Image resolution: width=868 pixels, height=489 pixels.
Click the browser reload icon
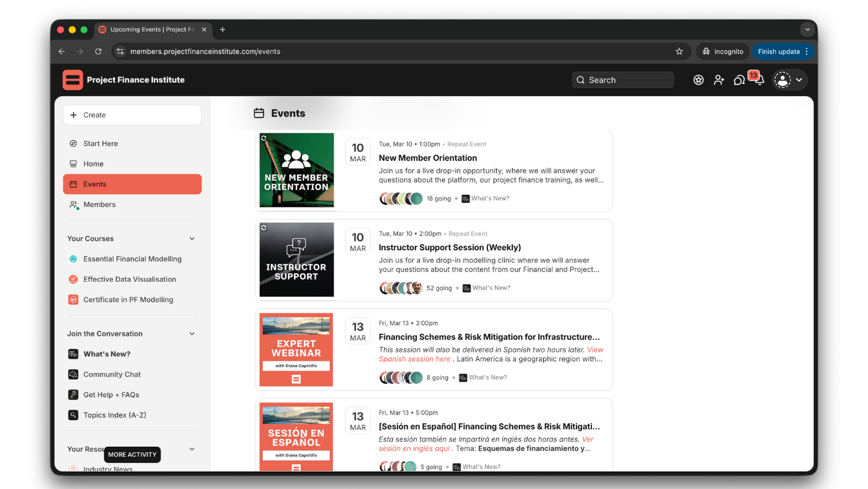click(98, 52)
